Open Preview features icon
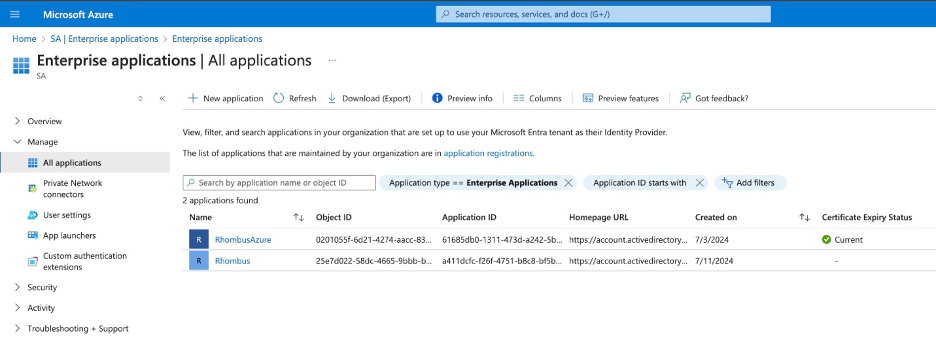Screen dimensions: 936x362 click(x=588, y=99)
